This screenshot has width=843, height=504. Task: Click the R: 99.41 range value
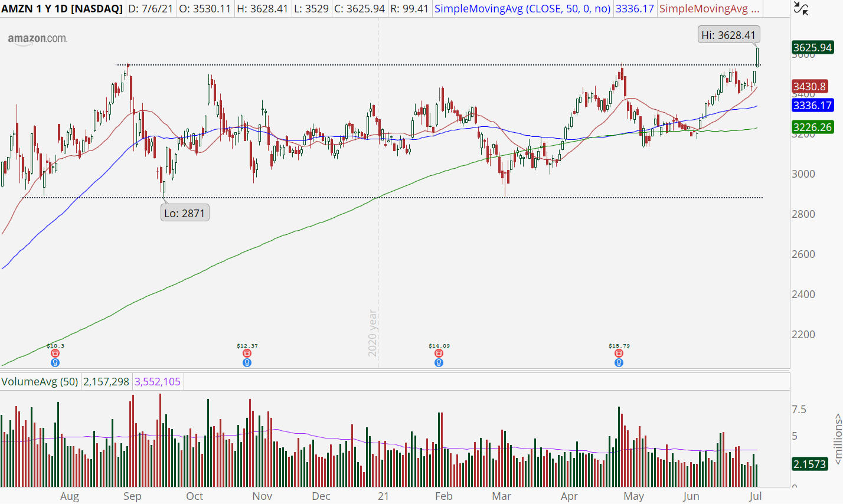410,9
